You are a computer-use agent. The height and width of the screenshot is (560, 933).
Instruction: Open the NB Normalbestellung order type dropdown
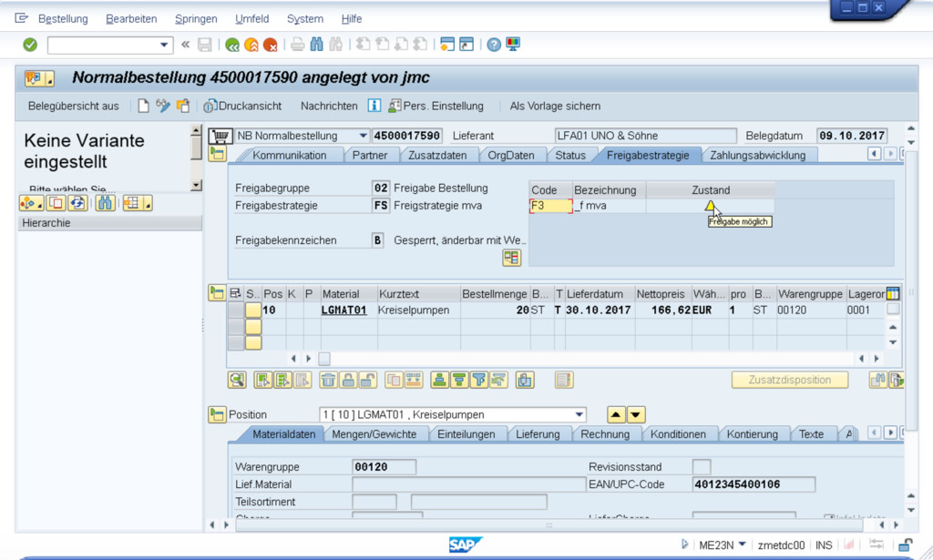click(x=364, y=136)
